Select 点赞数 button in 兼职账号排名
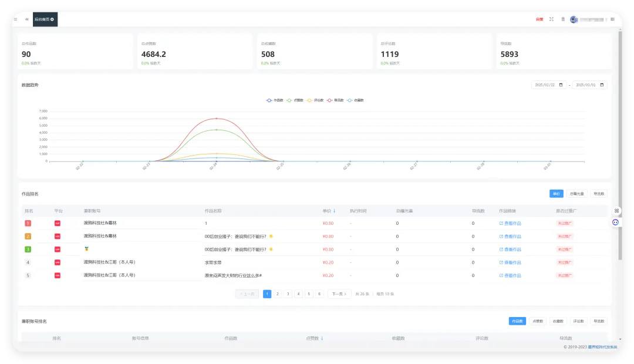The height and width of the screenshot is (364, 634). (x=538, y=321)
